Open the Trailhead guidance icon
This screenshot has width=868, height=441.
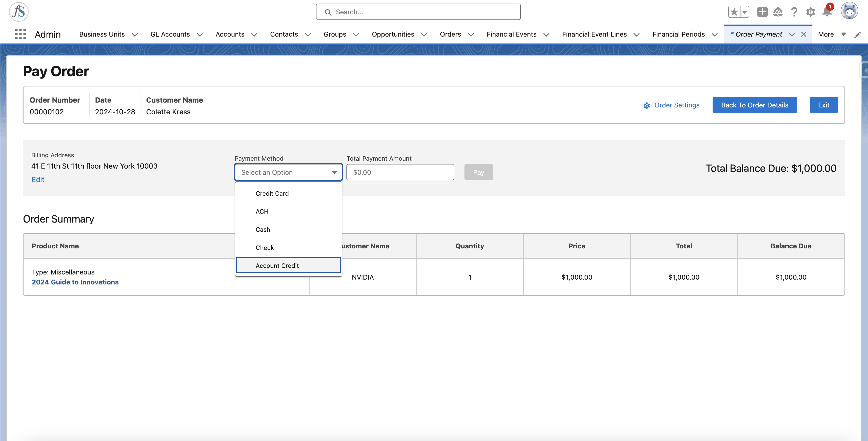click(x=778, y=12)
